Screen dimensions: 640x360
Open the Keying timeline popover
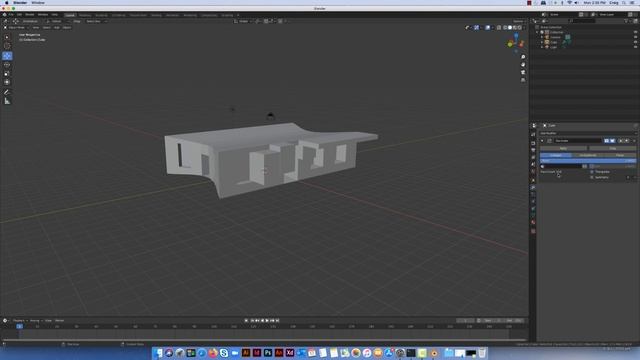click(x=35, y=320)
